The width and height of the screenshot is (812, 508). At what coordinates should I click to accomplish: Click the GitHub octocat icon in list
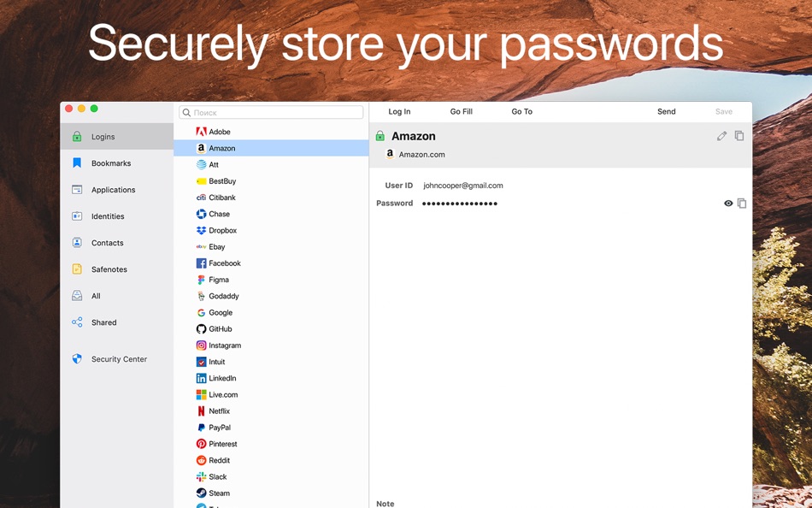click(x=202, y=328)
